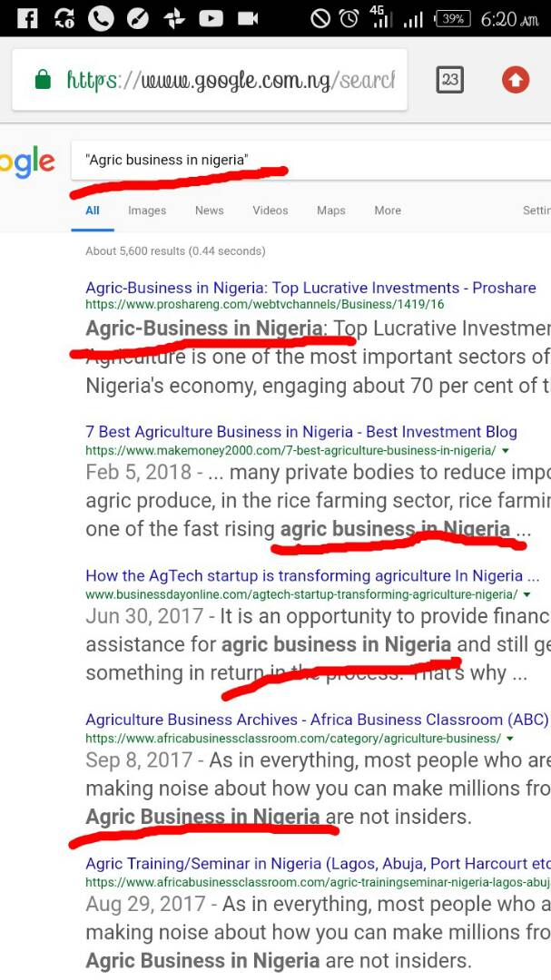Tap the alarm clock status icon

(349, 19)
